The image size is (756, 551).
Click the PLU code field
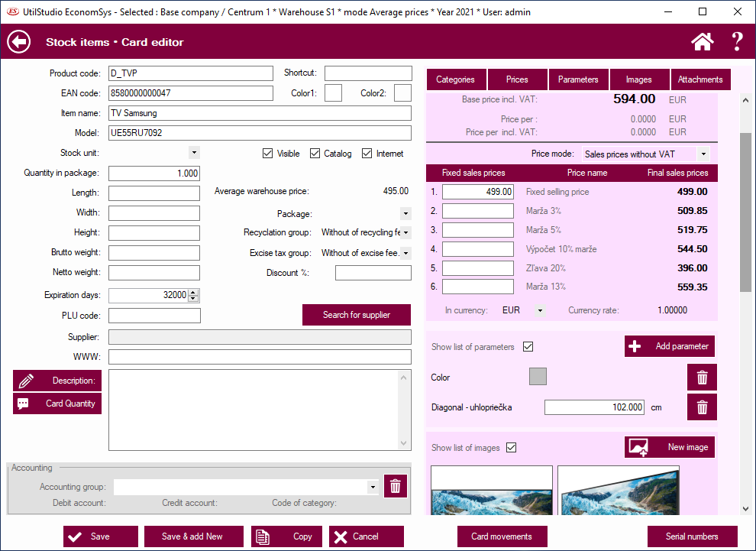pyautogui.click(x=154, y=316)
